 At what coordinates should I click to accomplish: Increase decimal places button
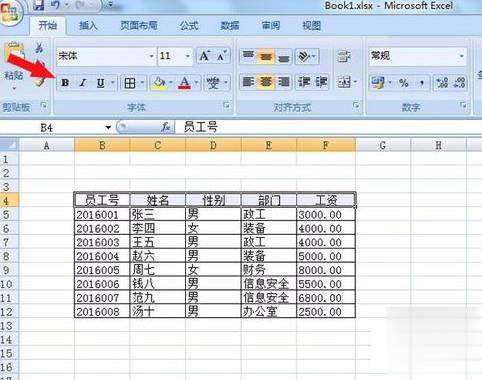coord(442,83)
